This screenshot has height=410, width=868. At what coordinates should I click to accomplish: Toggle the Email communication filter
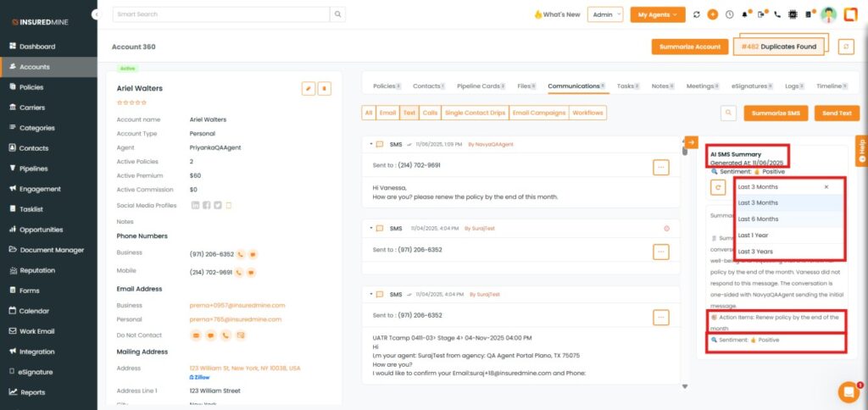pyautogui.click(x=387, y=113)
